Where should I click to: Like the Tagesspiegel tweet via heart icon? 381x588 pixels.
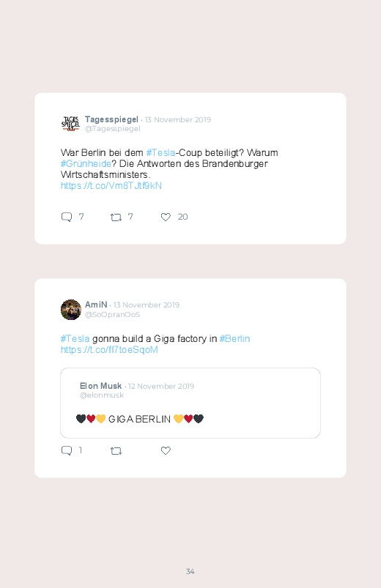tap(166, 217)
